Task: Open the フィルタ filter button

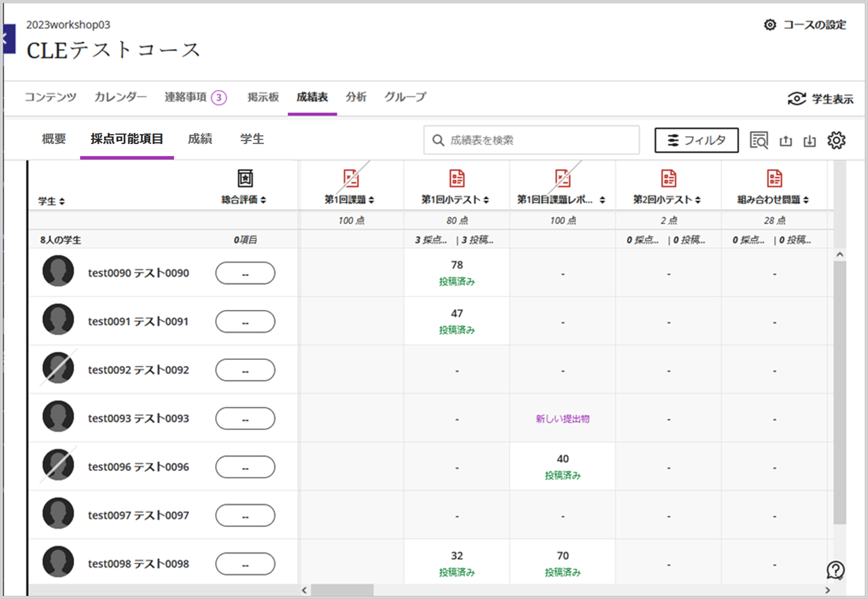Action: pos(697,140)
